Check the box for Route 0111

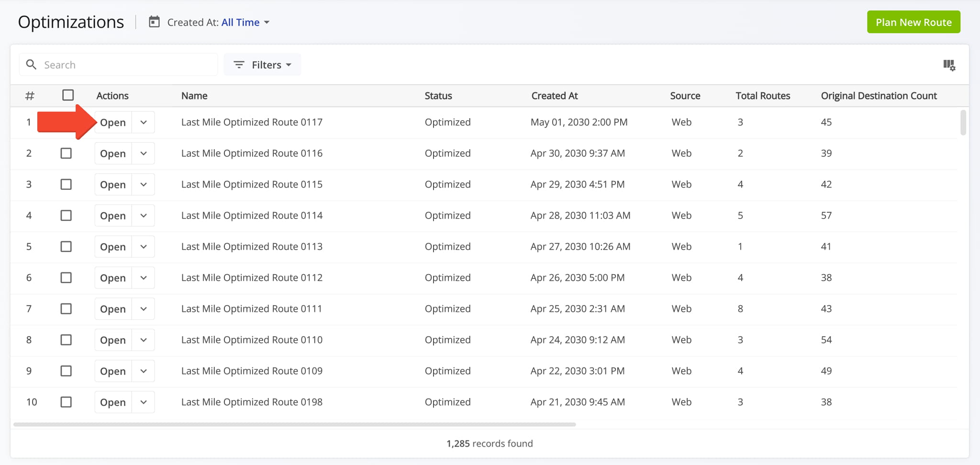pyautogui.click(x=66, y=309)
